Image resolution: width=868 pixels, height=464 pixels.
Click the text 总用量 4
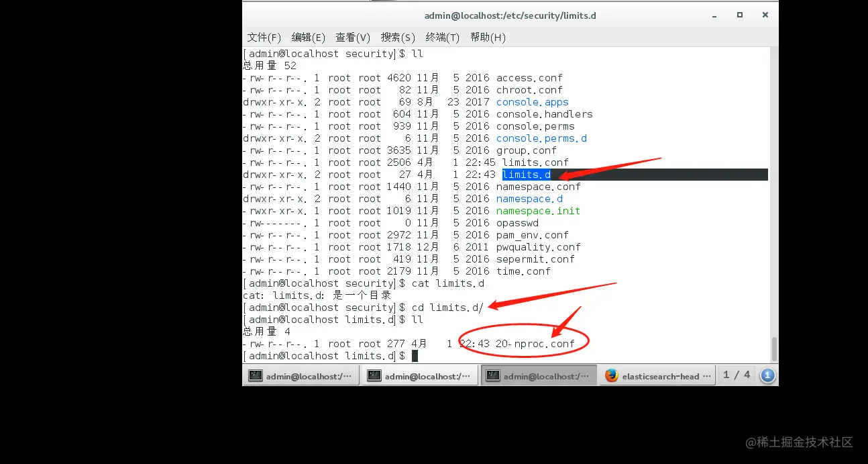click(266, 332)
